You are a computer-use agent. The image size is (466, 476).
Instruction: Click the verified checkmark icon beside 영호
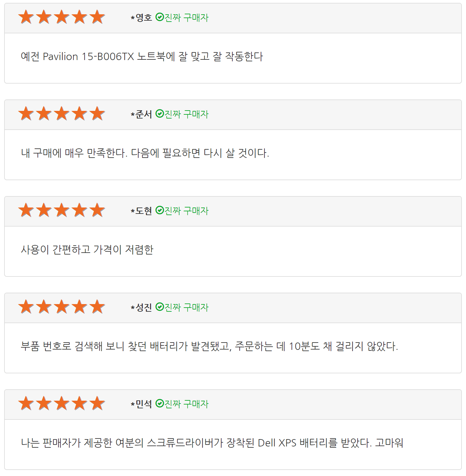(160, 17)
